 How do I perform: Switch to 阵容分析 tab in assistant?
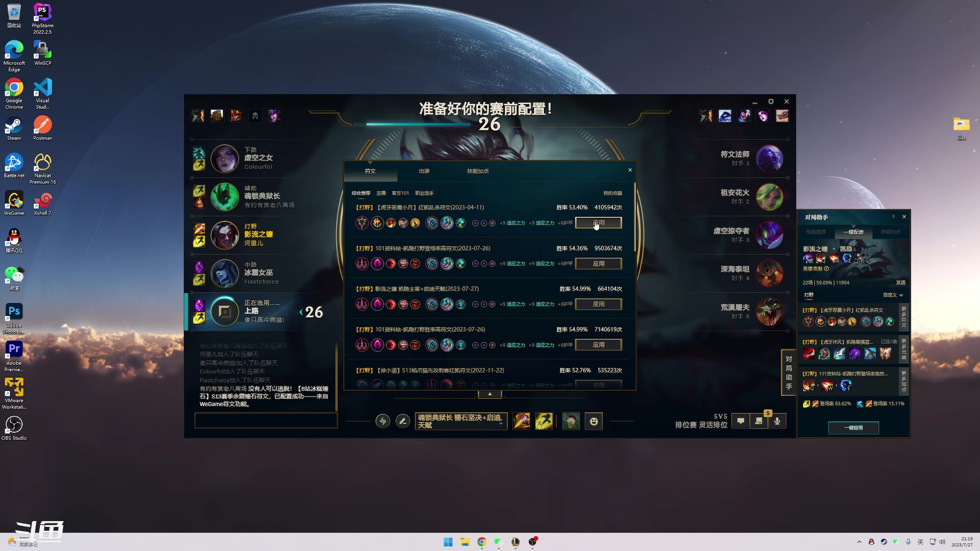(x=891, y=232)
